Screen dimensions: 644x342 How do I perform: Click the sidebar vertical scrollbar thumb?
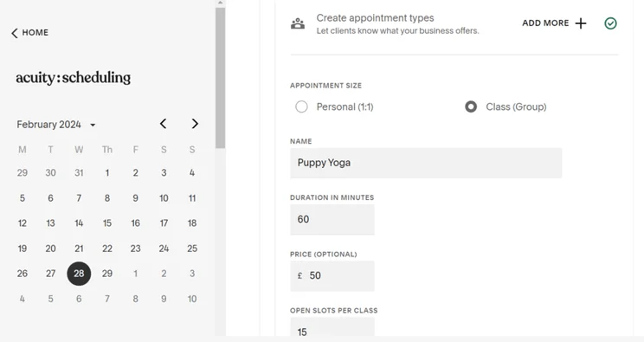click(220, 78)
